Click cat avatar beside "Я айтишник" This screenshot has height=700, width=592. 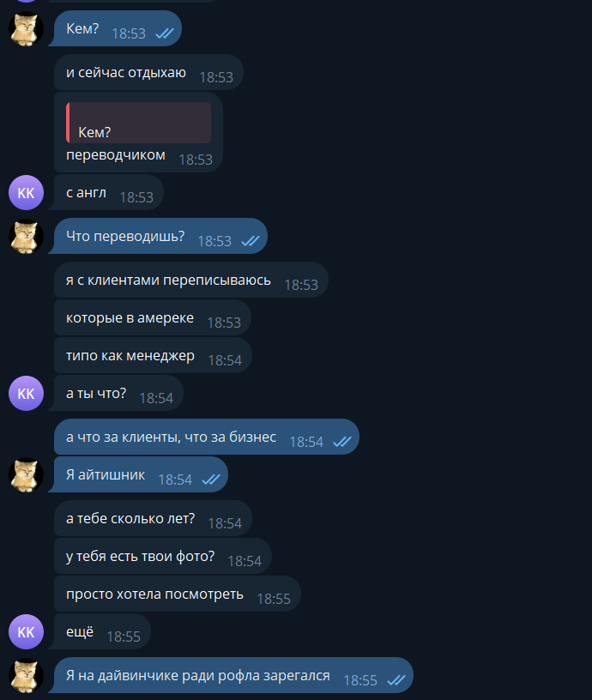(26, 474)
